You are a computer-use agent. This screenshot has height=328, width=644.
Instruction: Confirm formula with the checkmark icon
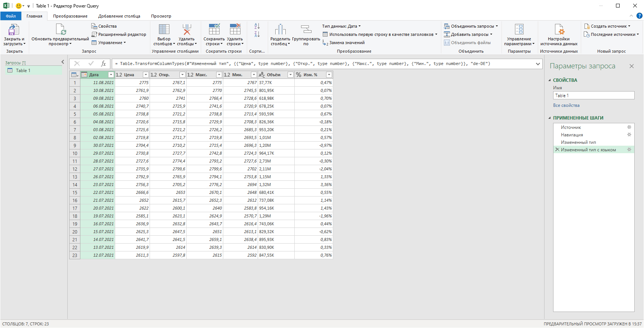pyautogui.click(x=91, y=64)
